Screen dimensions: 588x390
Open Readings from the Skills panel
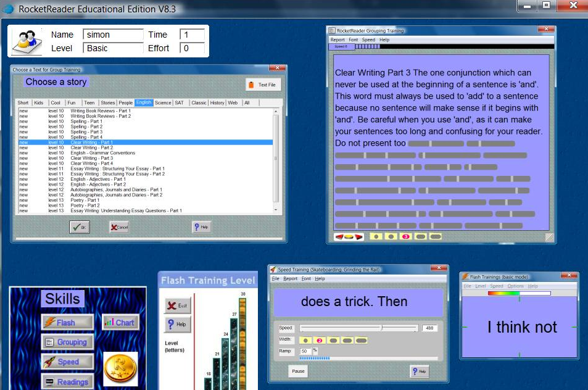(x=67, y=382)
